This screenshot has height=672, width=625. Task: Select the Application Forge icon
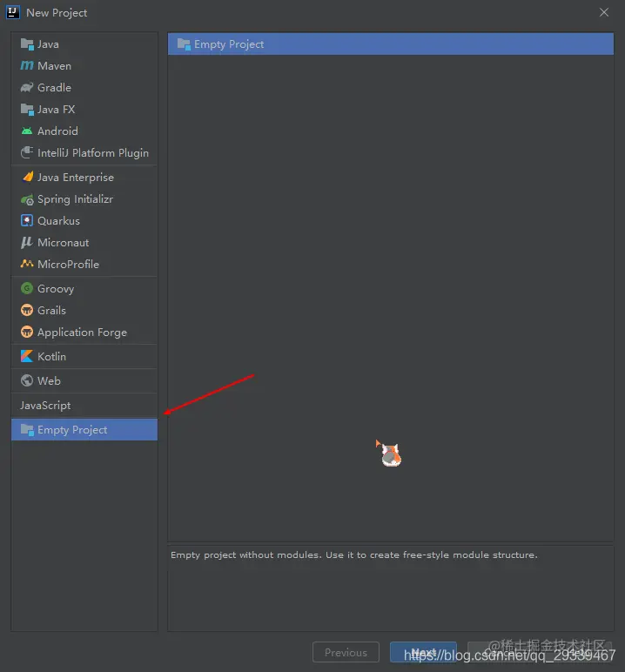[x=27, y=332]
